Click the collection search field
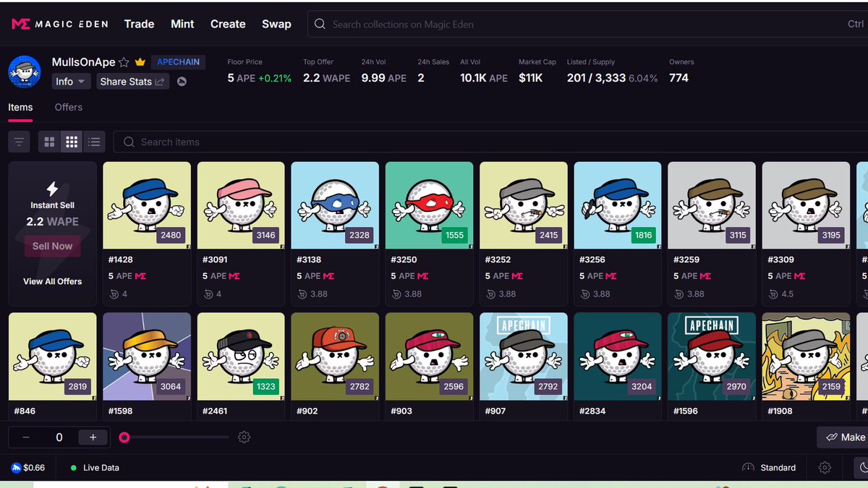Image resolution: width=868 pixels, height=488 pixels. (x=587, y=24)
